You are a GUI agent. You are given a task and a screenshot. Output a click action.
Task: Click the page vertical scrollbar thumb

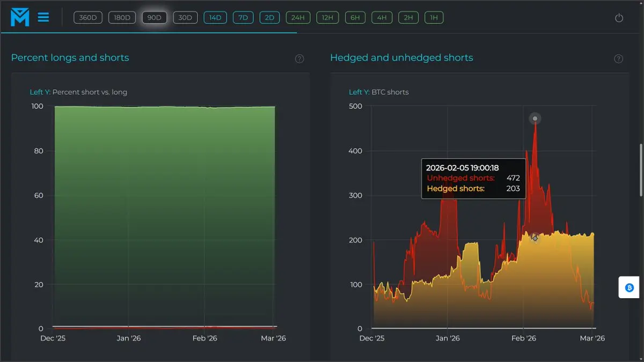(x=641, y=169)
